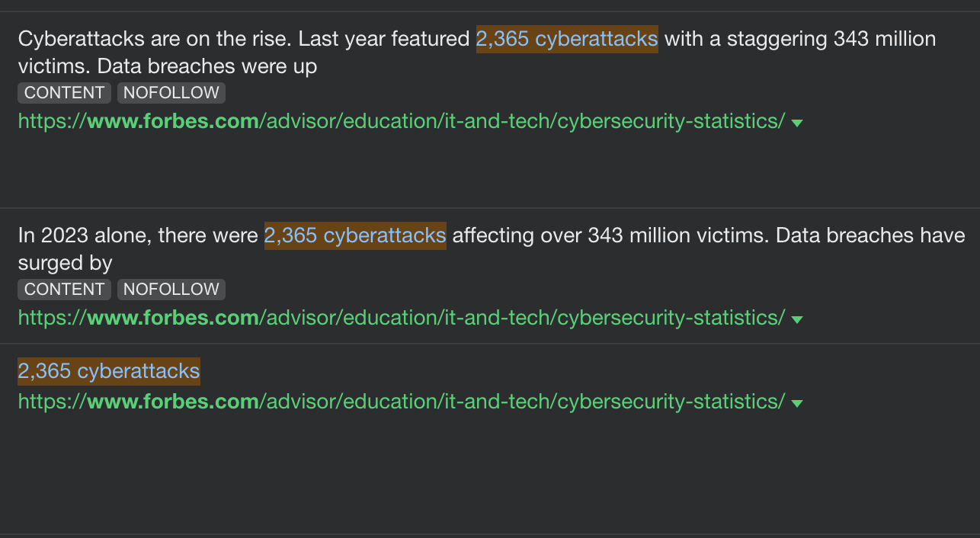Expand the caret after the first Forbes URL

pos(797,123)
